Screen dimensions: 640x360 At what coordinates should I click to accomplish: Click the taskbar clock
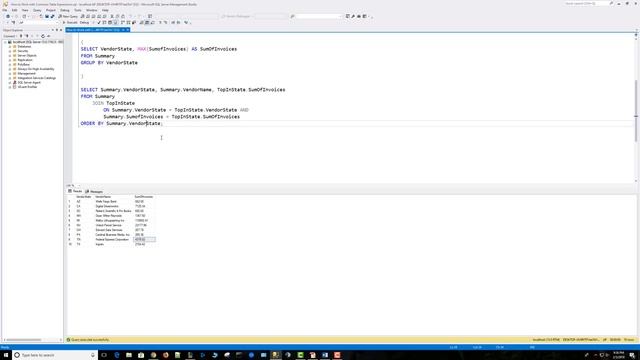tap(618, 355)
